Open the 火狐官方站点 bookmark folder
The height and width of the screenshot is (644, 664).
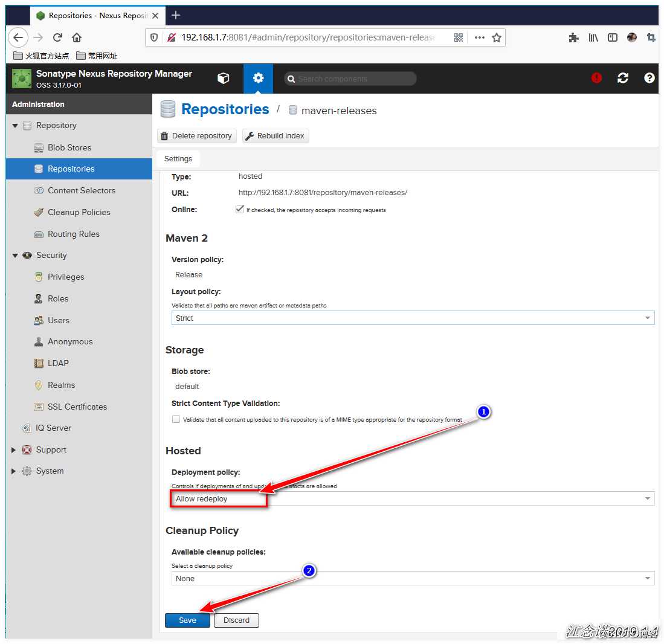pyautogui.click(x=41, y=56)
